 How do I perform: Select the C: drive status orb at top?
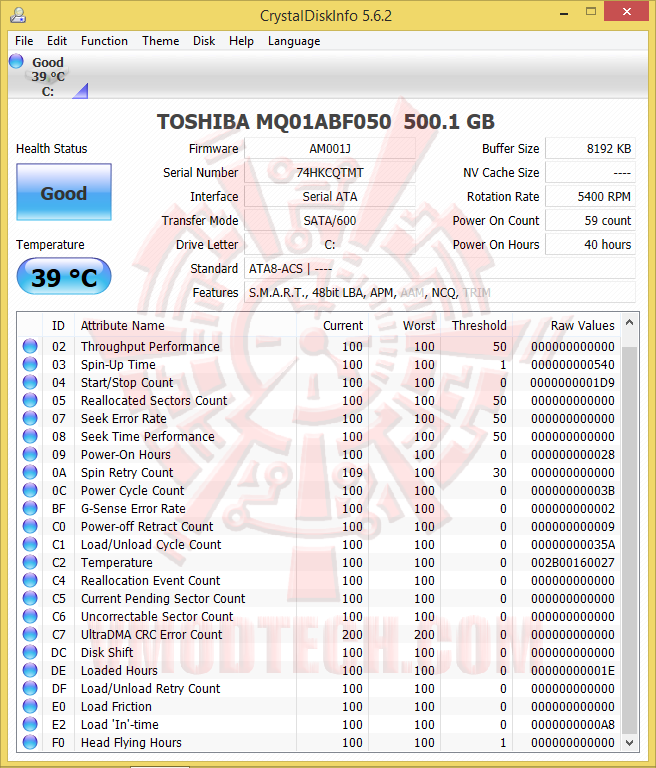coord(16,61)
